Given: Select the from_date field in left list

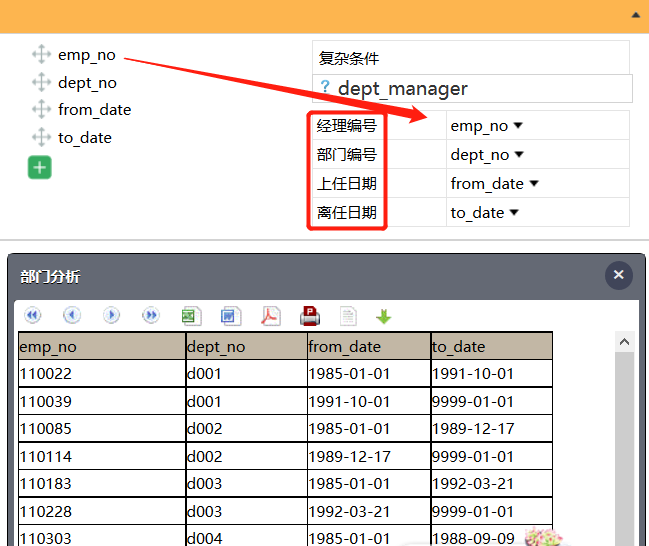Looking at the screenshot, I should point(94,110).
